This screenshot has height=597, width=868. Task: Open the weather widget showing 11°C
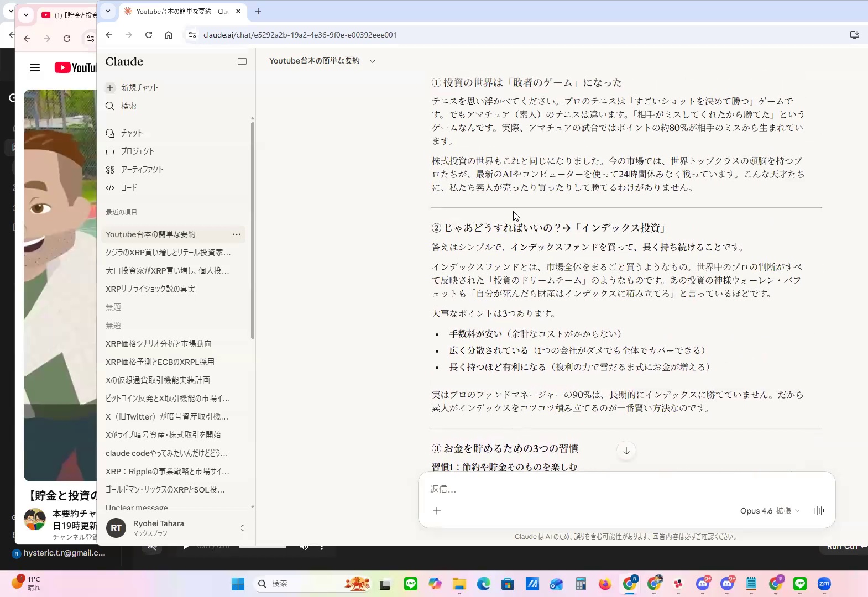[x=26, y=583]
